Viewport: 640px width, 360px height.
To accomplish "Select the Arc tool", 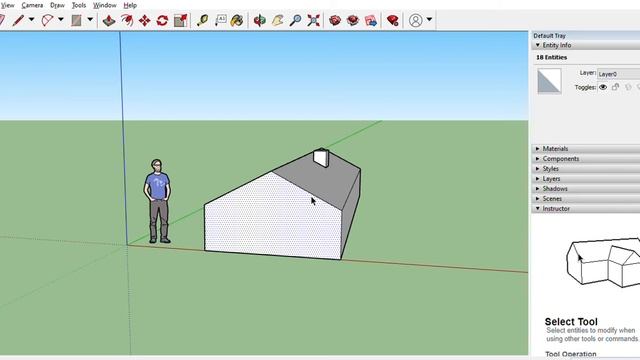I will (47, 20).
